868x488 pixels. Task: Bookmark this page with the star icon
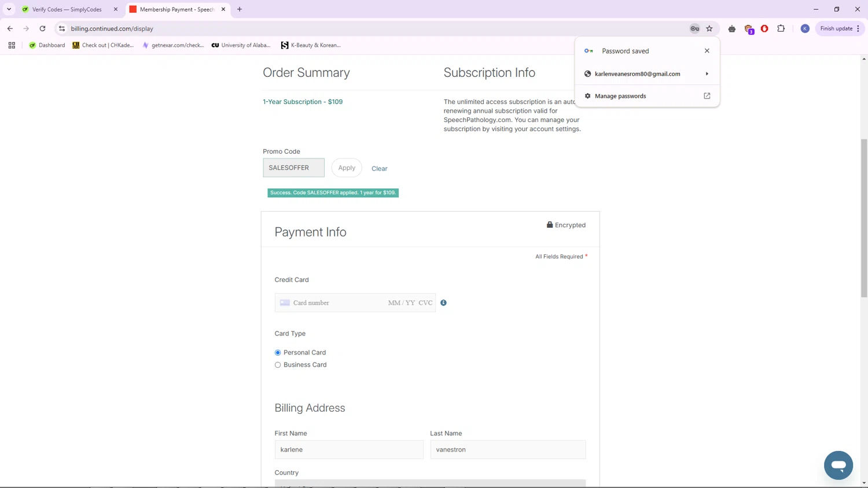709,28
